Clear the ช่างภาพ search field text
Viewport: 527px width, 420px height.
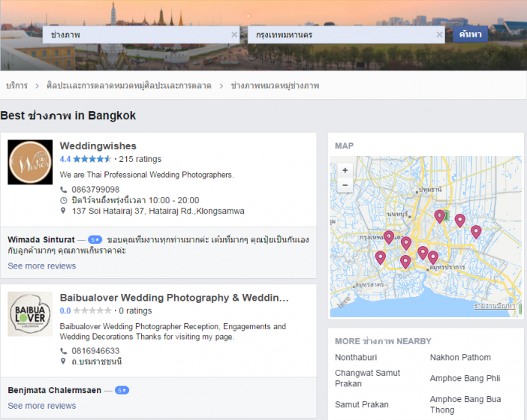pyautogui.click(x=234, y=34)
